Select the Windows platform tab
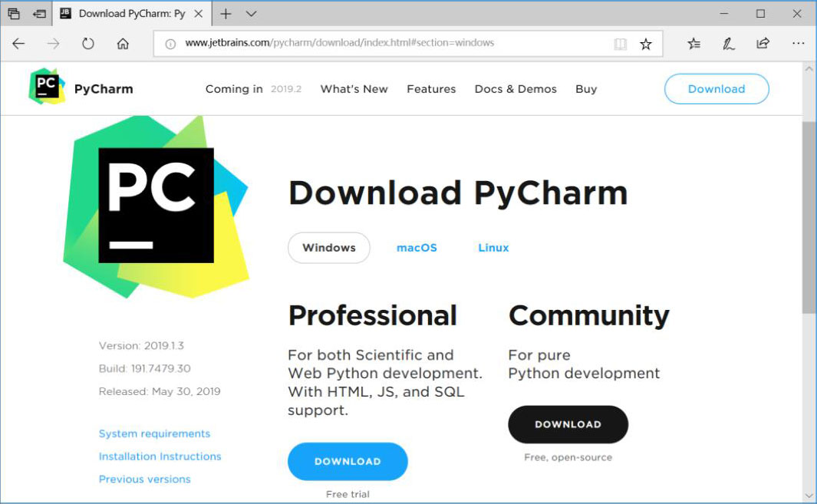This screenshot has width=817, height=504. pos(328,248)
